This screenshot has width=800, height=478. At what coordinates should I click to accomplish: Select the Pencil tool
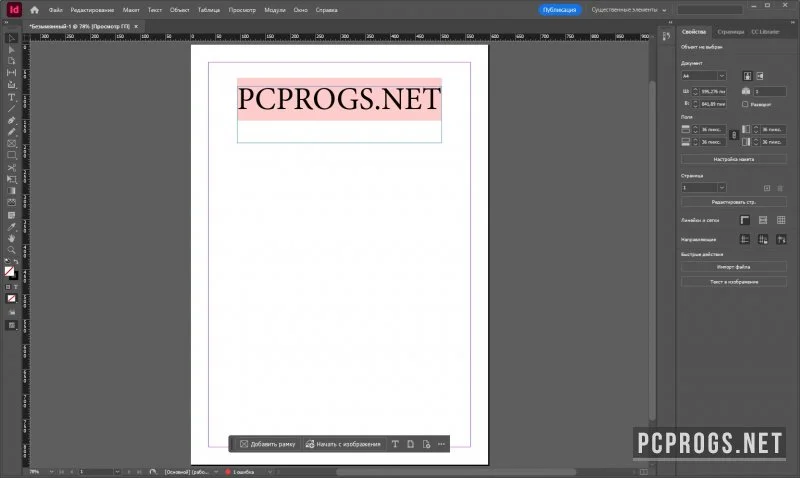[11, 132]
